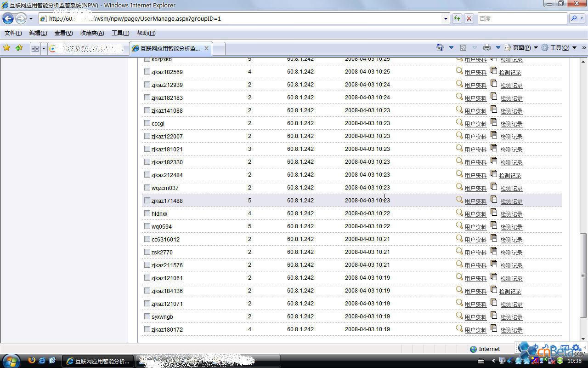Click the search magnifier button beside search box
The width and height of the screenshot is (588, 368).
point(574,19)
